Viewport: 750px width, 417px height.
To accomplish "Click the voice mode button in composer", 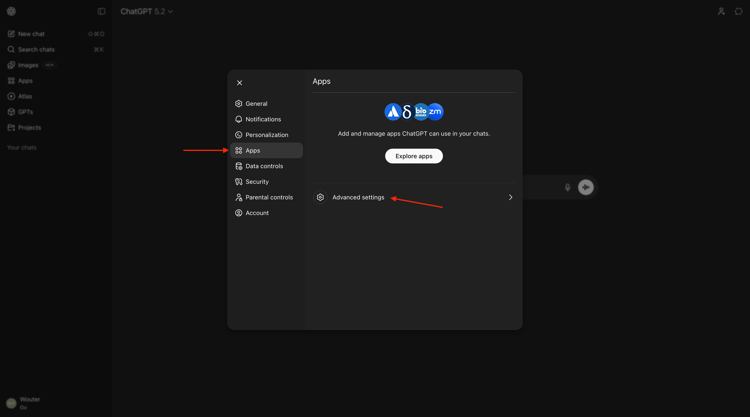I will pyautogui.click(x=586, y=187).
